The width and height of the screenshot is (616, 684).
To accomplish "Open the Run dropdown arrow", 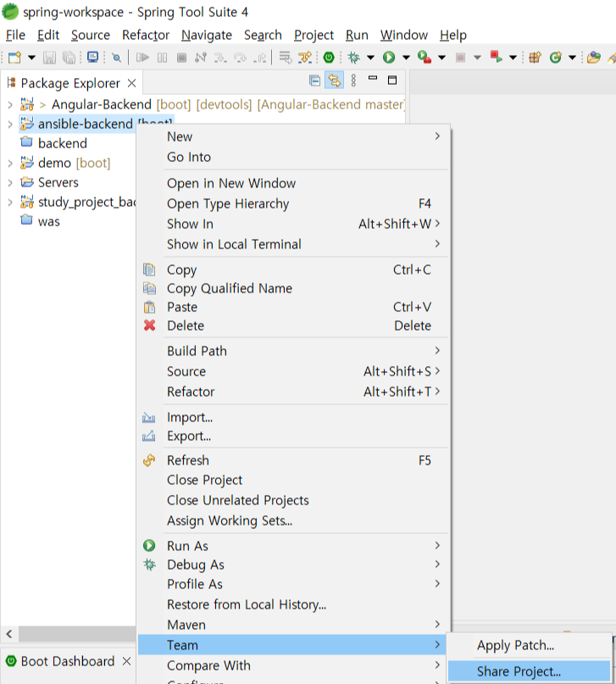I will [406, 57].
